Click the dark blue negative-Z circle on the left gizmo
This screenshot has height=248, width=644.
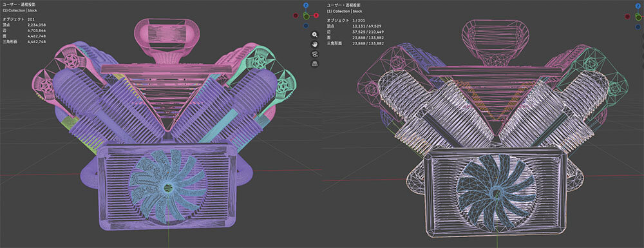click(305, 26)
